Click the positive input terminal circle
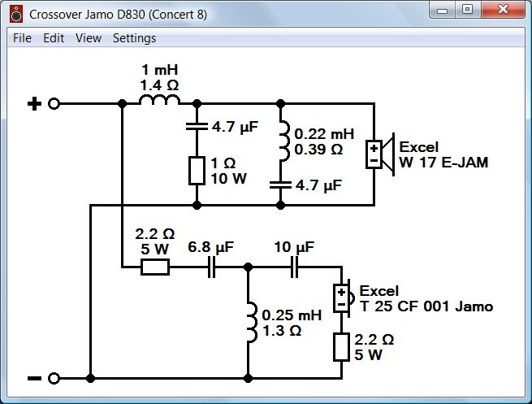Viewport: 532px width, 404px height. 54,103
